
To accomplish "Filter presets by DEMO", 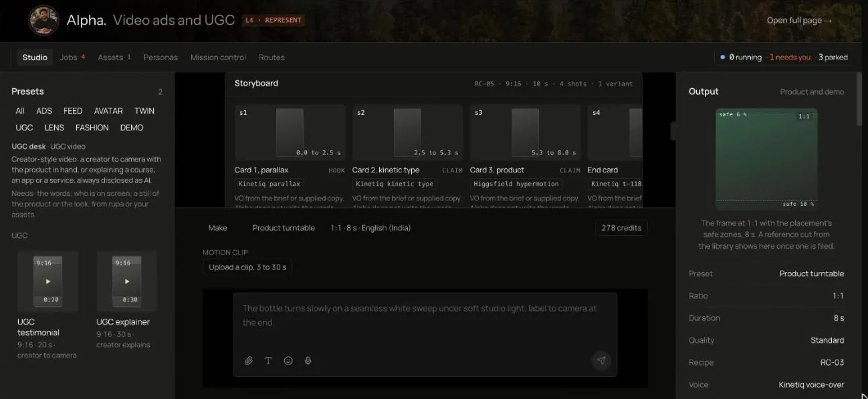I will pos(132,128).
